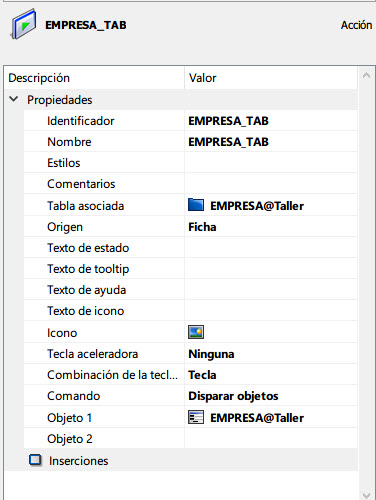Select the Inserciones group row label
This screenshot has width=376, height=500.
pos(79,461)
